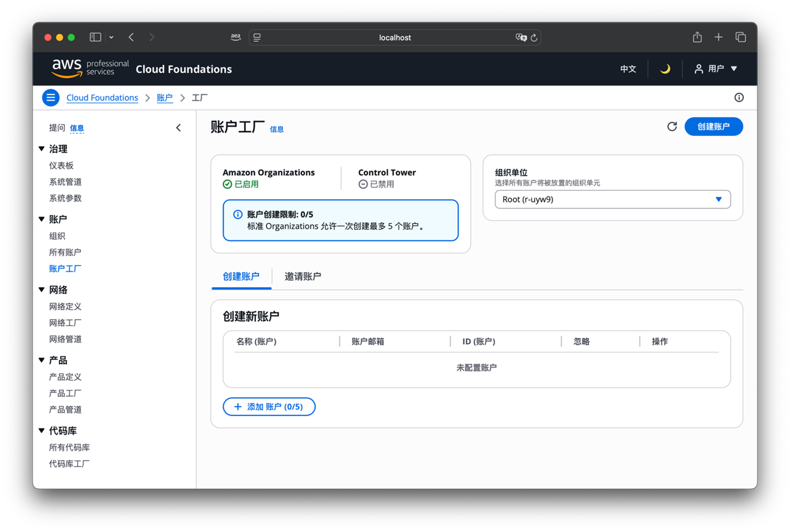Click the info circle icon at the right of the breadcrumb

(x=739, y=98)
